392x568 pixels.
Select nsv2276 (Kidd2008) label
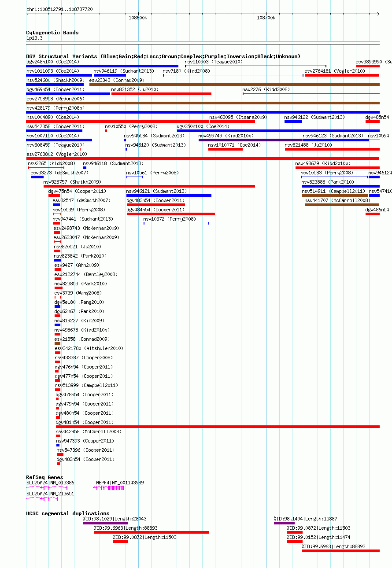266,90
